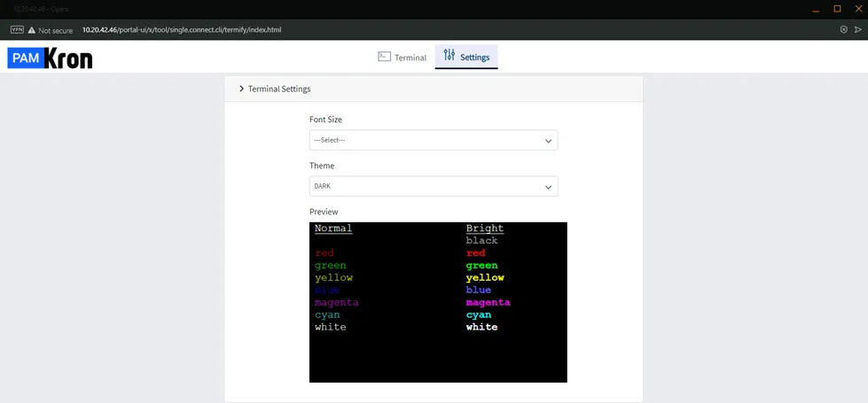868x403 pixels.
Task: Click the Settings sliders icon
Action: coord(449,55)
